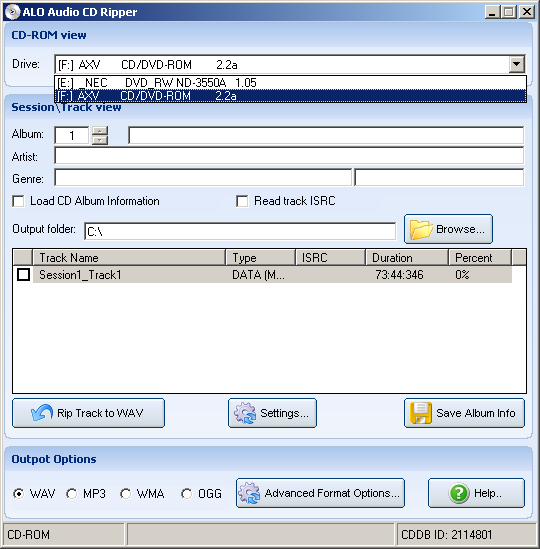
Task: Sort by Track Name column header
Action: [x=129, y=258]
